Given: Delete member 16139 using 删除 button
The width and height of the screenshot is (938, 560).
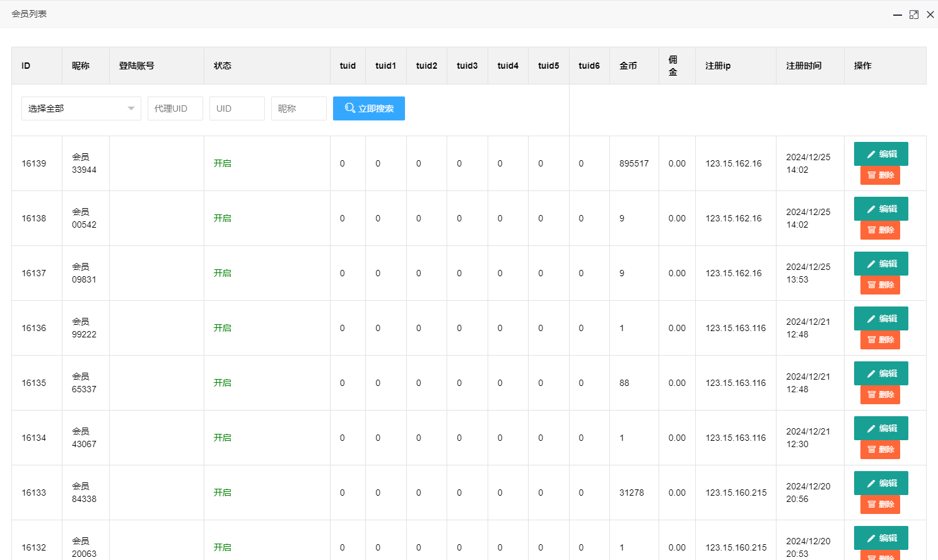Looking at the screenshot, I should tap(880, 175).
